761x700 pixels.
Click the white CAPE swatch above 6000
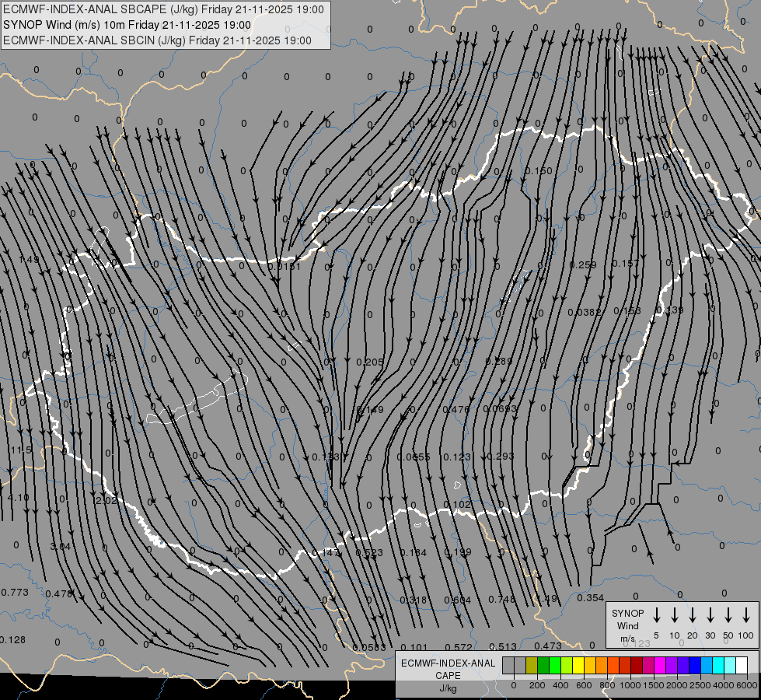(742, 666)
